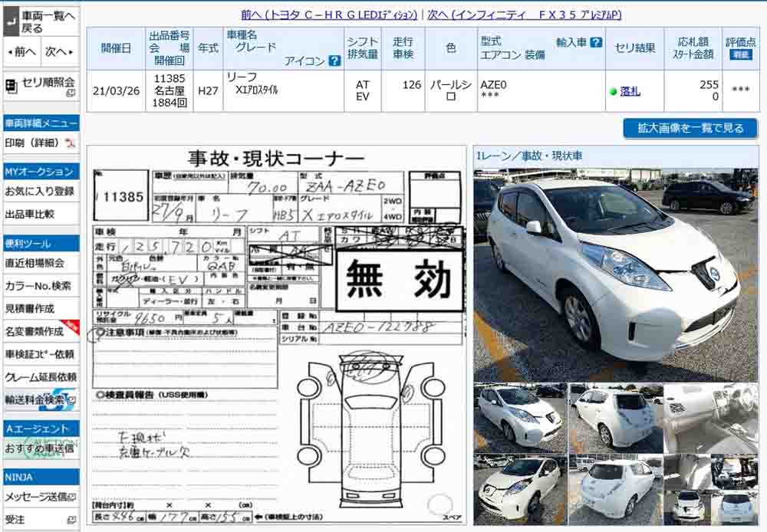Select お気に入り登録 in MYオークション
767x532 pixels.
40,191
